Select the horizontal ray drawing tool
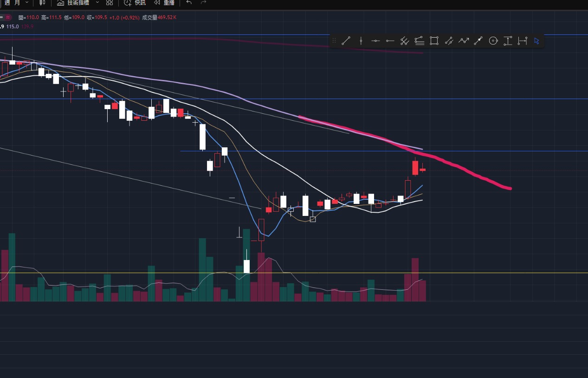 [390, 41]
